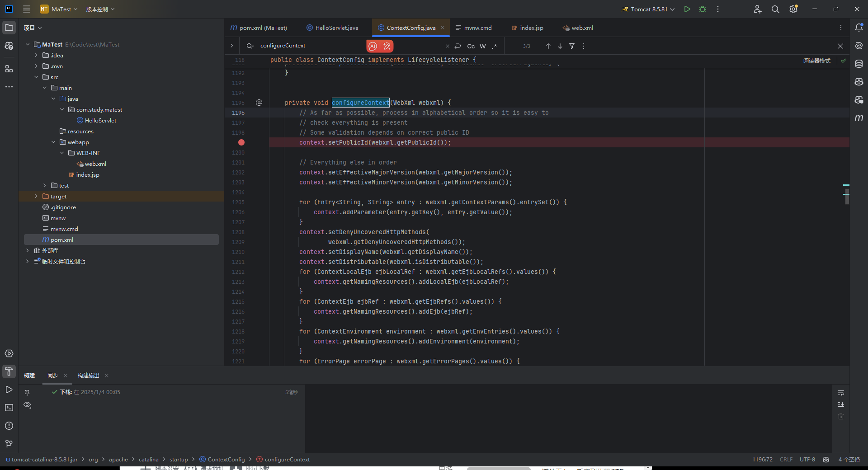Select the Build Output tab
The height and width of the screenshot is (470, 868).
[x=88, y=376]
